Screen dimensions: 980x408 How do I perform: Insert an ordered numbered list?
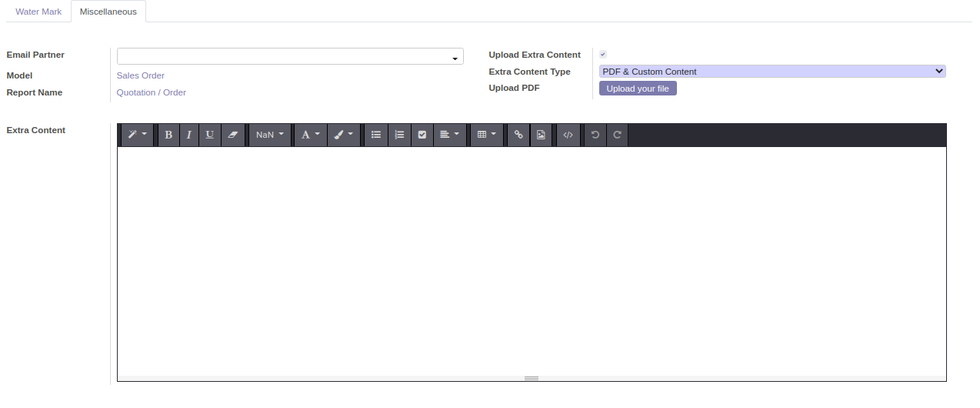click(x=399, y=135)
